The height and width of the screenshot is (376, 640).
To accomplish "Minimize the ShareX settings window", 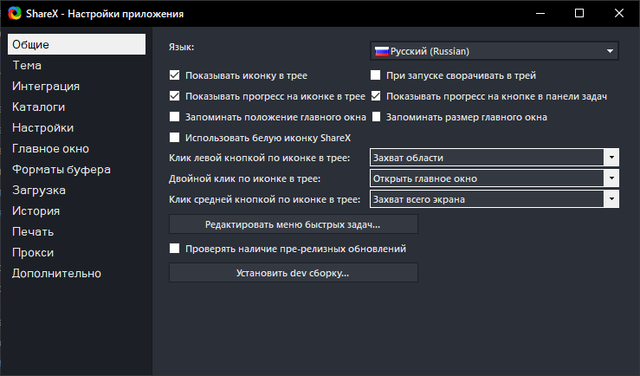I will point(540,13).
